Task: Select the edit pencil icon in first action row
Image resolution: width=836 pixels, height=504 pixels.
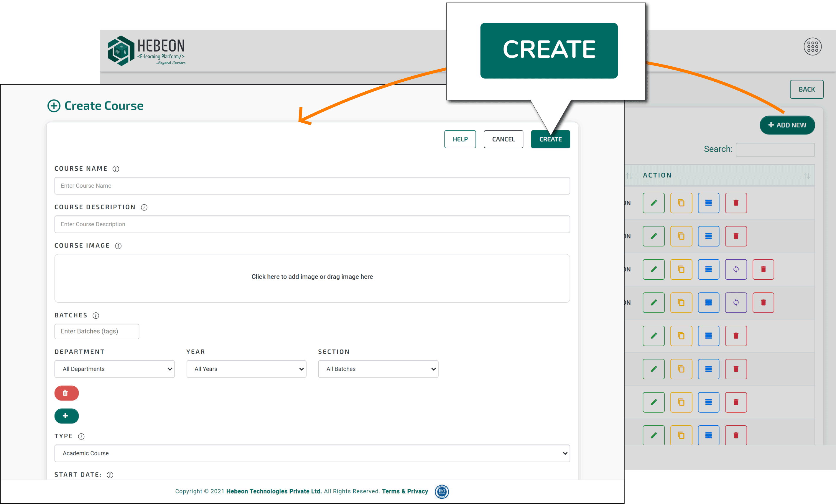Action: click(x=653, y=203)
